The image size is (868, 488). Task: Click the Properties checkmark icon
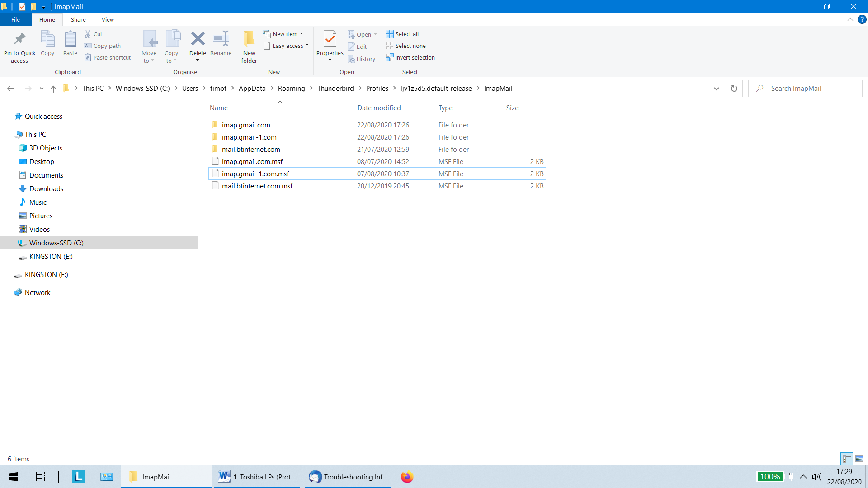[x=330, y=39]
